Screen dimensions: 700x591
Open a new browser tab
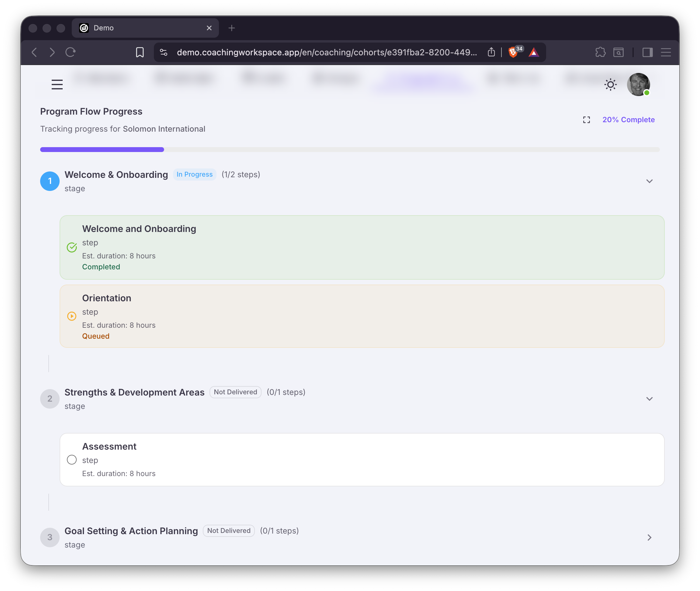231,28
